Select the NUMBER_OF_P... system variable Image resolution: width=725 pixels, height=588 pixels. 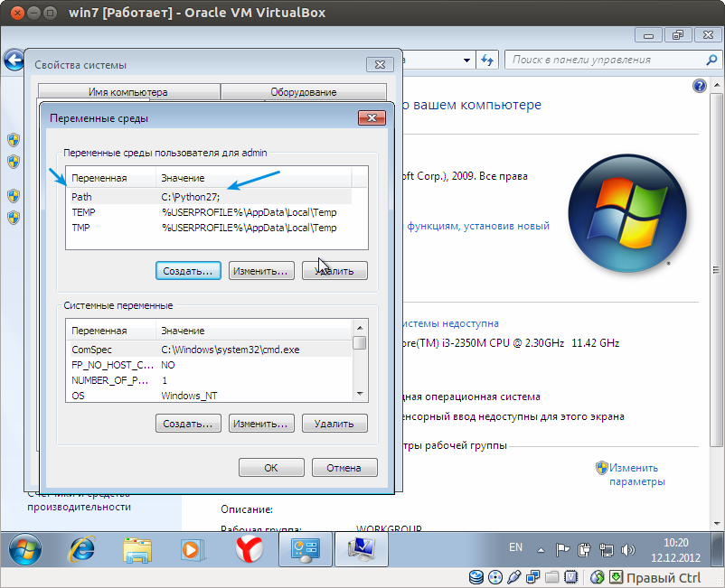click(x=209, y=380)
